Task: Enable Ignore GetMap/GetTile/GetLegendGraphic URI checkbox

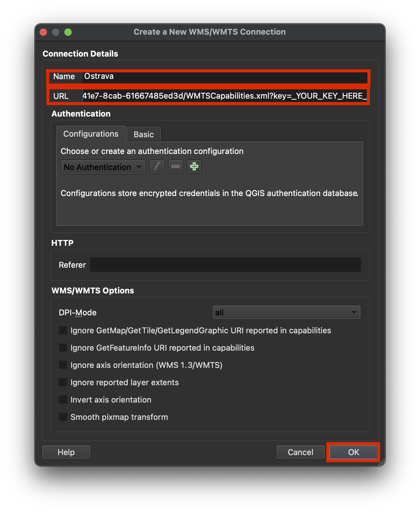Action: (x=63, y=331)
